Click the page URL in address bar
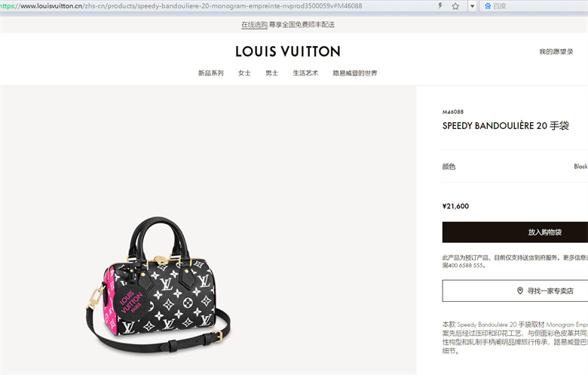Image resolution: width=588 pixels, height=375 pixels. [x=181, y=6]
